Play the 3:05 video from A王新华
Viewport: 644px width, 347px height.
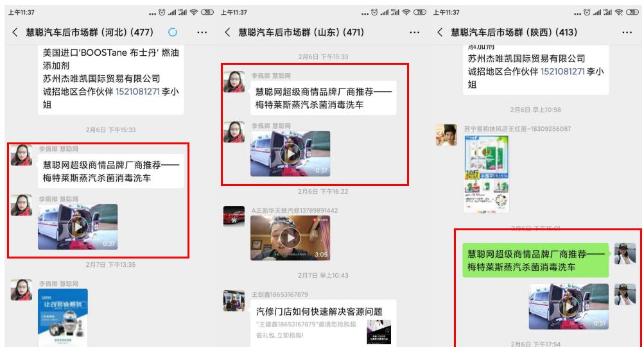click(290, 238)
